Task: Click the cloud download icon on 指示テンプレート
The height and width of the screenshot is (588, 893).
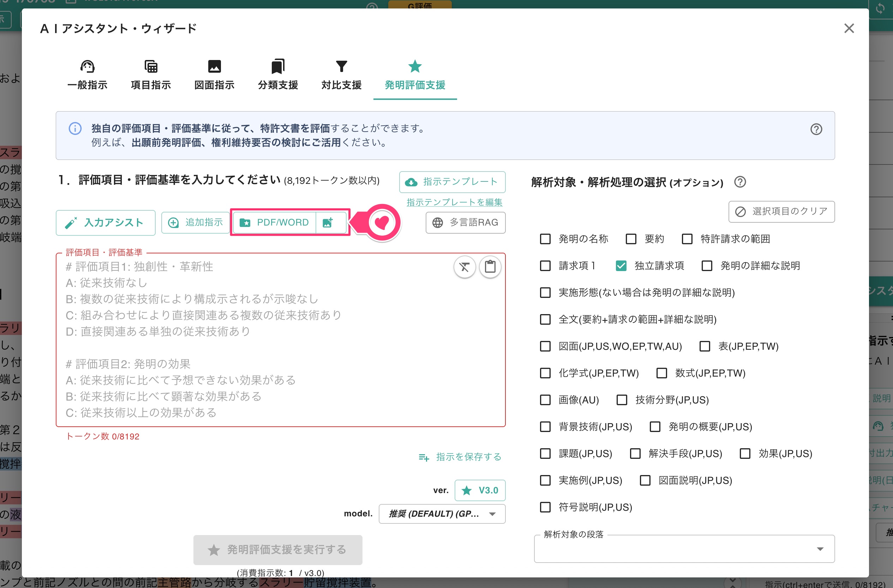Action: coord(411,182)
